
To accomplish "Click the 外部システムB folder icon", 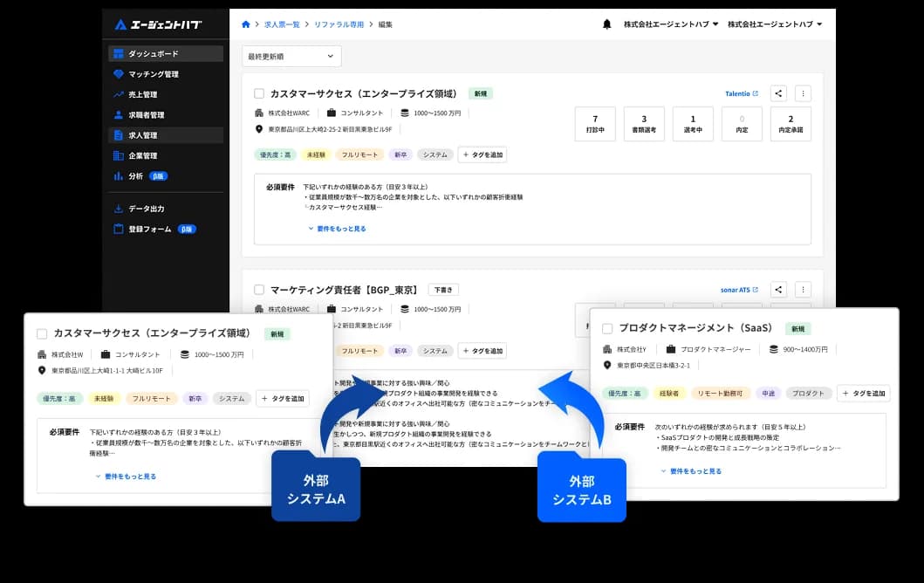I will (x=582, y=486).
